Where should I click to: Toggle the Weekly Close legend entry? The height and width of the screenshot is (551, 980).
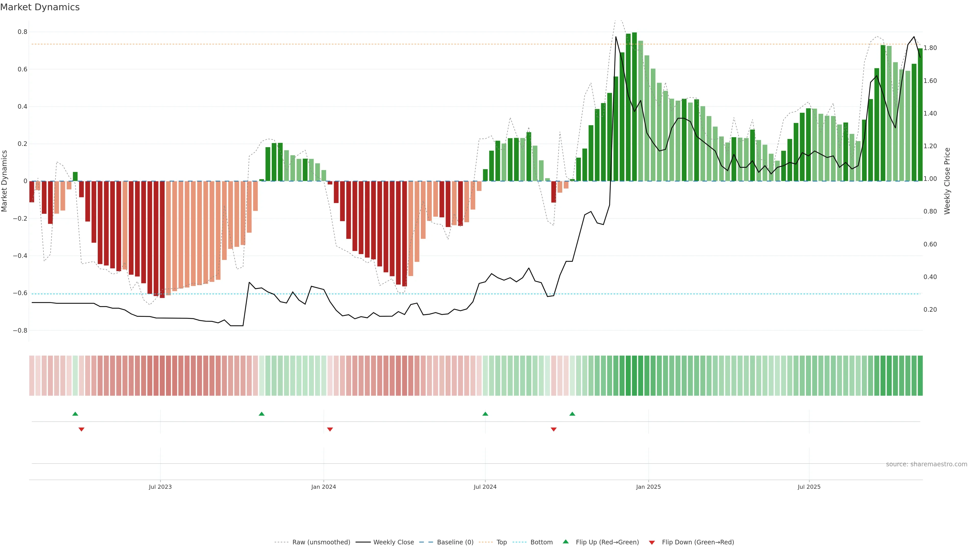[x=393, y=542]
